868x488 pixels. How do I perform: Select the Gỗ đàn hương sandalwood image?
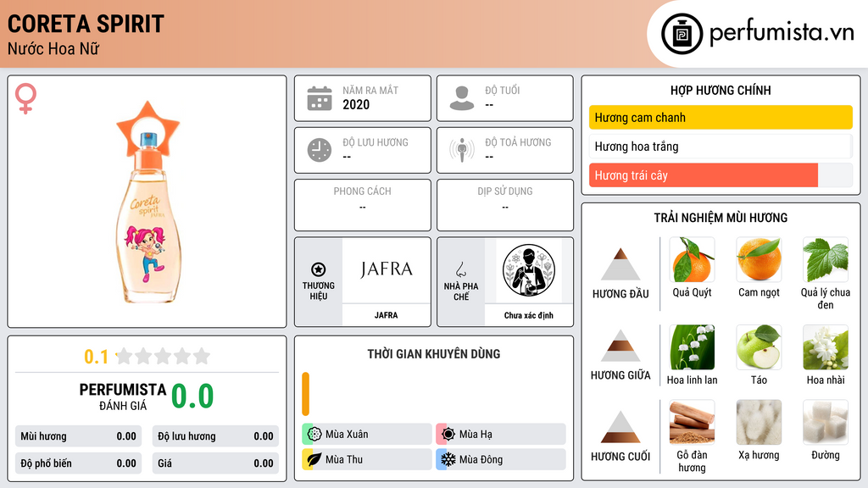(692, 422)
